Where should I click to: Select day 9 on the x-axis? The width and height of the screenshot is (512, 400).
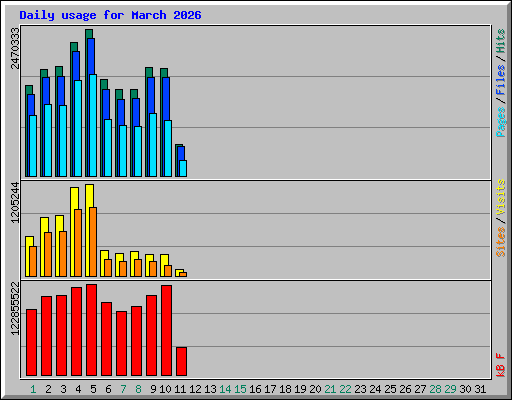[x=153, y=389]
